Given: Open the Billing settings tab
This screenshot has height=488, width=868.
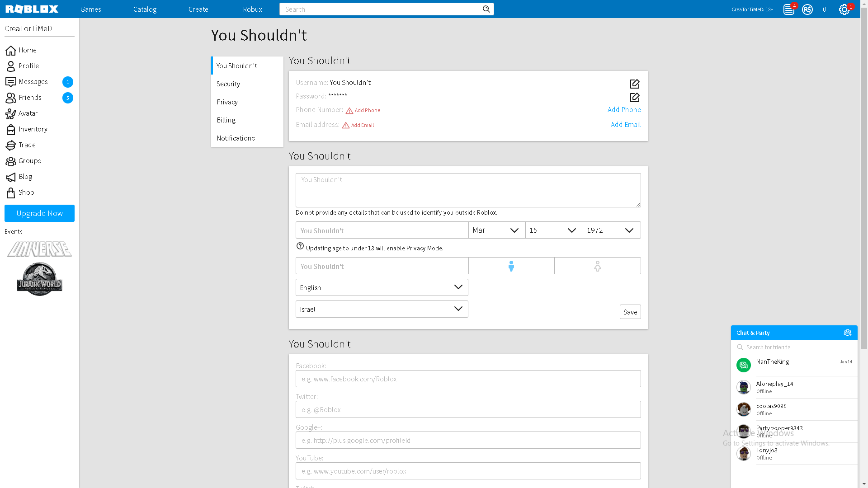Looking at the screenshot, I should click(247, 120).
